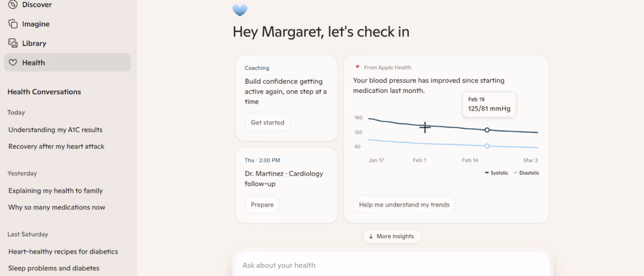Select the Imagine sidebar icon
This screenshot has width=644, height=276.
12,24
